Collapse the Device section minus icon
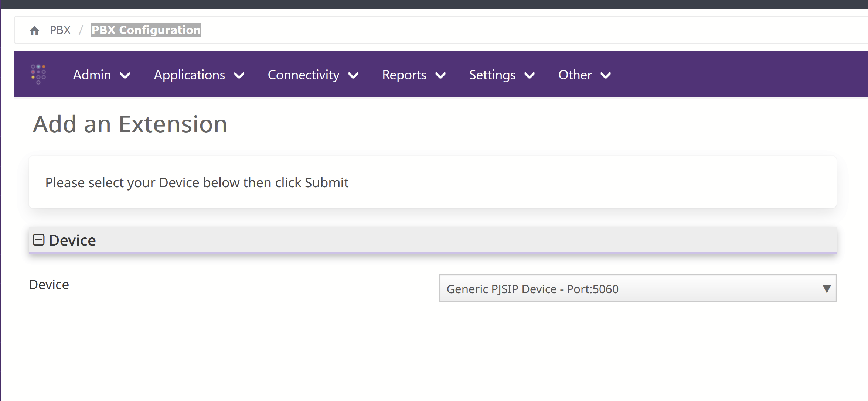The image size is (868, 401). 39,240
